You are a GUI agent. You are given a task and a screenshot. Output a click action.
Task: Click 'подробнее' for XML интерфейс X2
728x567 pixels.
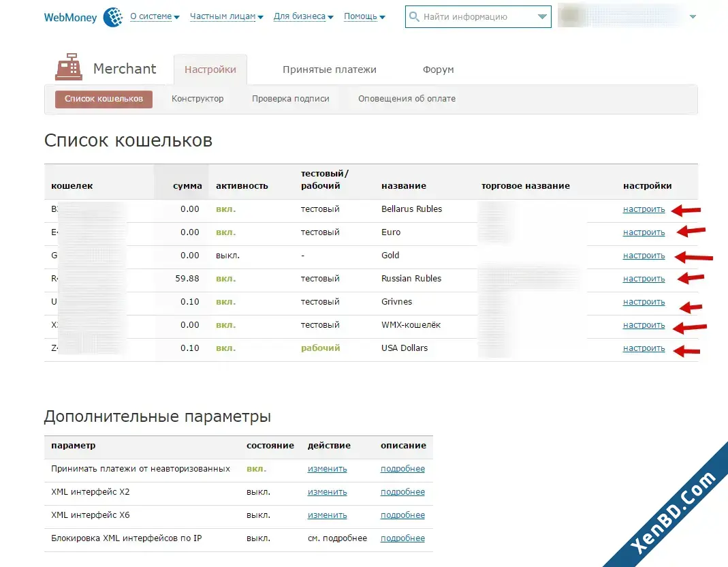pos(402,493)
